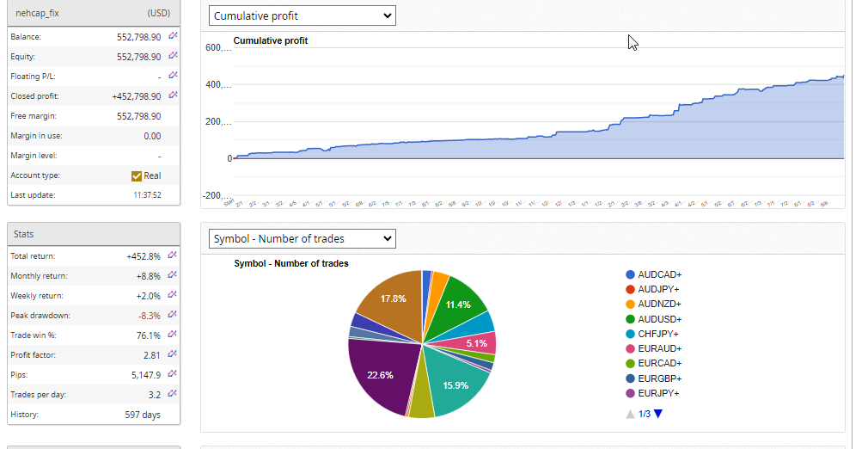Click the chart icon beside Equity
The height and width of the screenshot is (449, 868).
(x=173, y=56)
